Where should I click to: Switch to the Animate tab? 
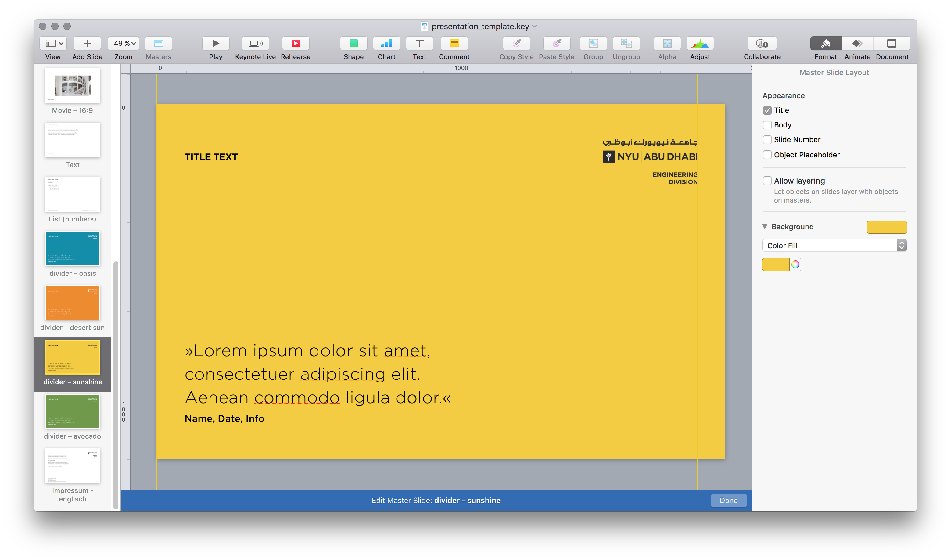coord(857,43)
